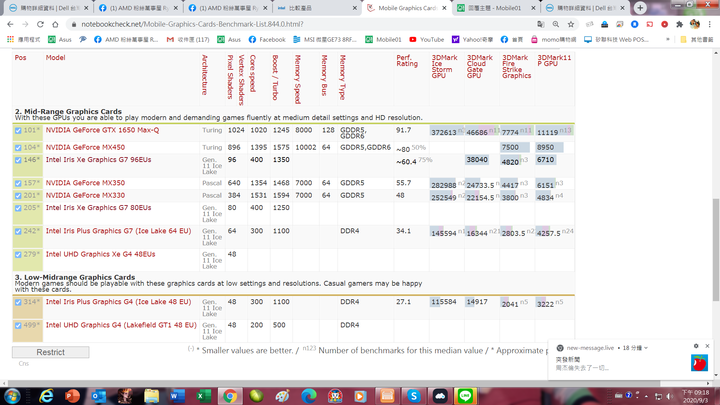The image size is (720, 405).
Task: Open the NVIDIA GeForce GTX 1650 Max-Q link
Action: [102, 130]
